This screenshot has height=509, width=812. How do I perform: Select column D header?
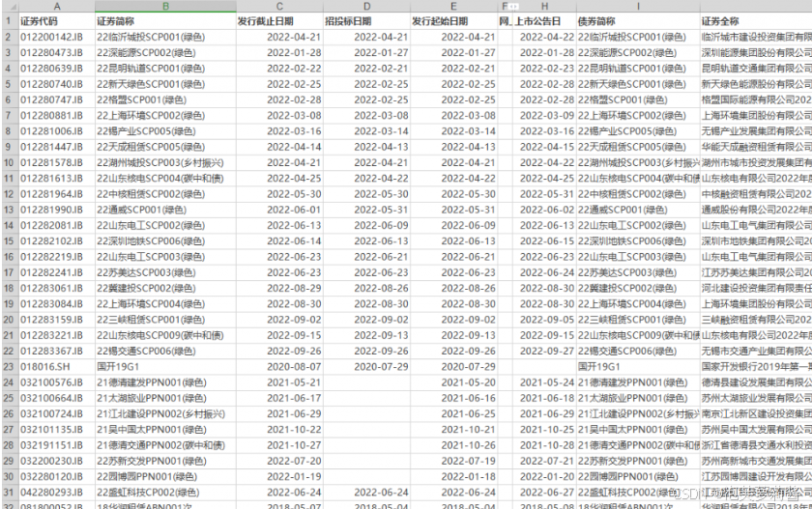366,6
